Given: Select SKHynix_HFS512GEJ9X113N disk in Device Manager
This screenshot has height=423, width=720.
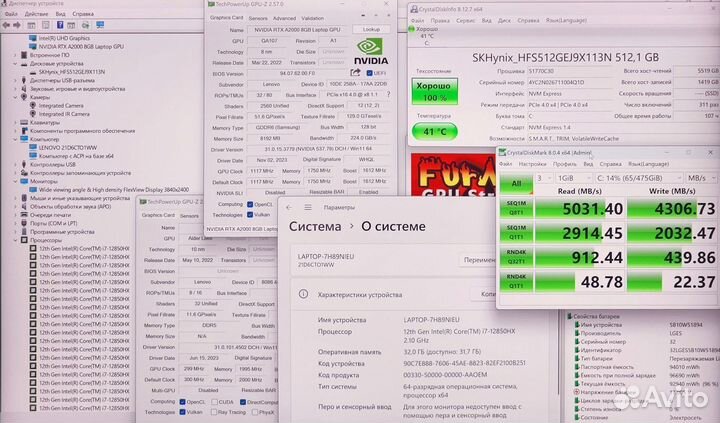Looking at the screenshot, I should (72, 72).
